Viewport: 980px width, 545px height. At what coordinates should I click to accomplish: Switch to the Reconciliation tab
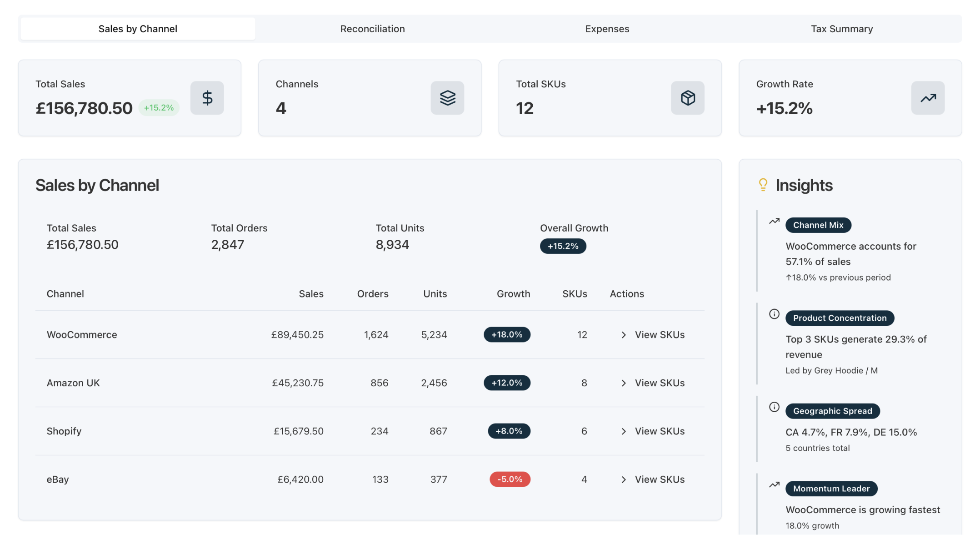pos(372,29)
